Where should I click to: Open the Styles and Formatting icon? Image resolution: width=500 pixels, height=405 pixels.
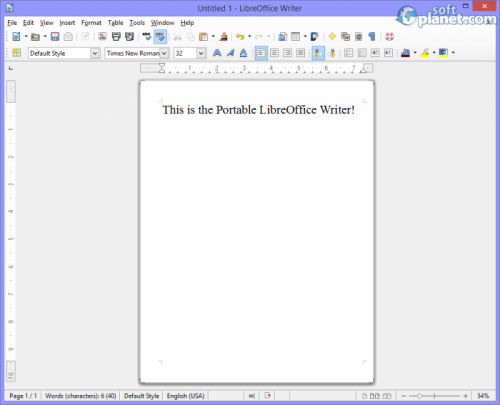[16, 53]
